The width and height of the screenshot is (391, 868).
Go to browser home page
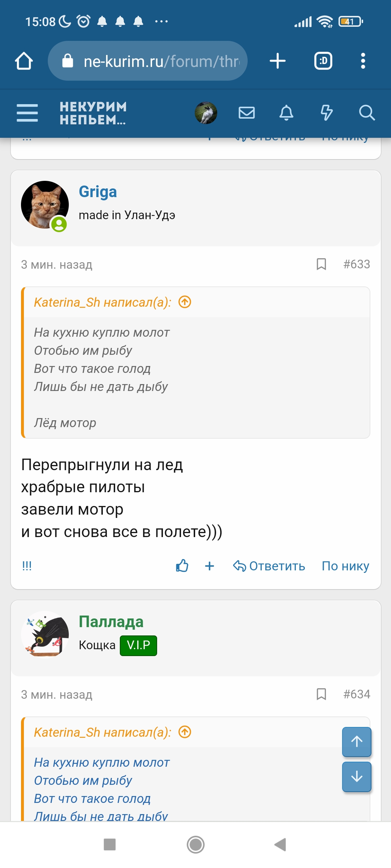tap(24, 60)
